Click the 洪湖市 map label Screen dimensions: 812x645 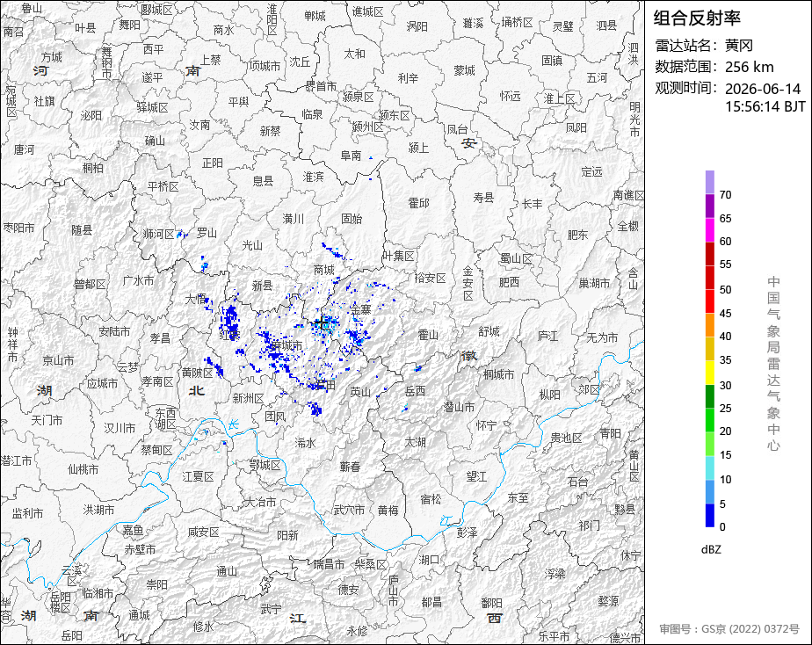coord(99,510)
